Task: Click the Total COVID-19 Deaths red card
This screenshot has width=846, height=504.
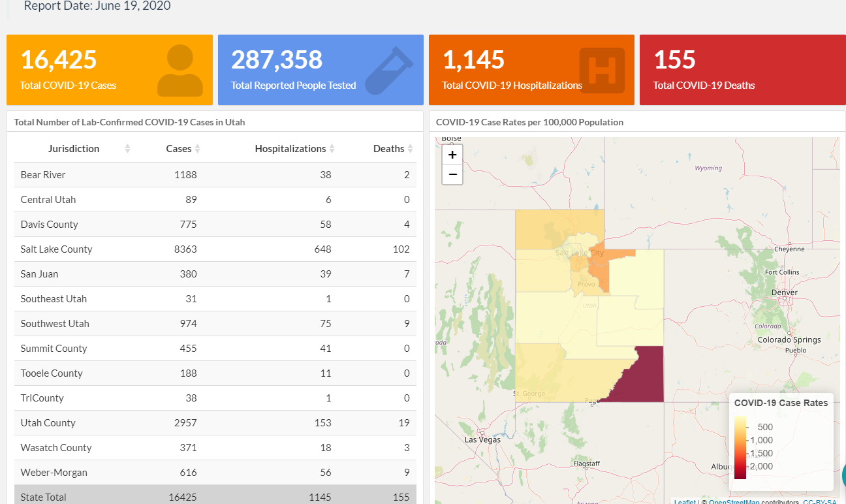Action: (x=742, y=70)
